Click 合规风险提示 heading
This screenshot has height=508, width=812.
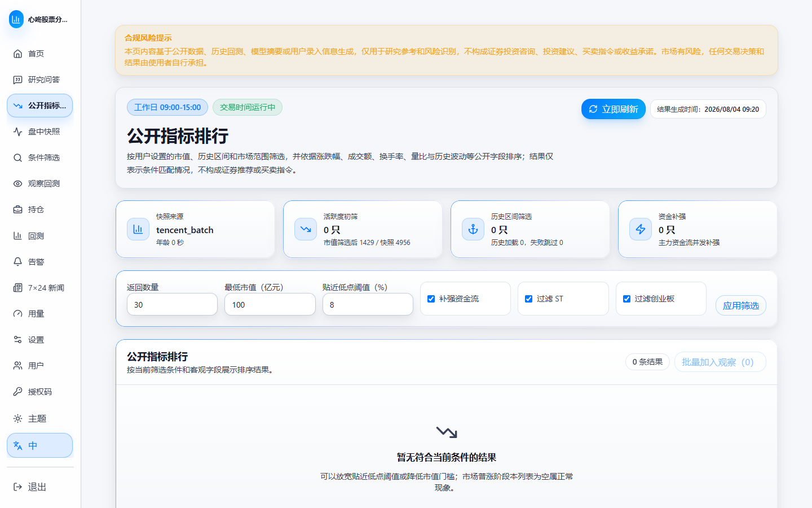(x=148, y=38)
